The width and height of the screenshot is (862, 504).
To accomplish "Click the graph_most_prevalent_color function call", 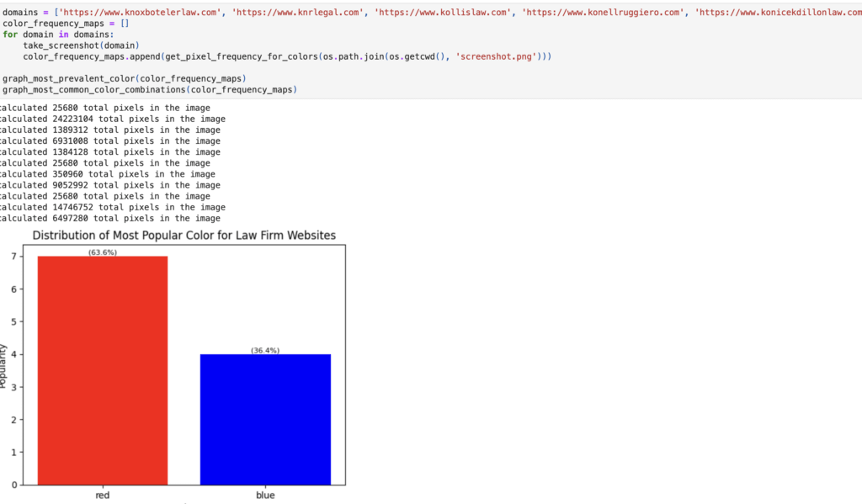I will (124, 78).
